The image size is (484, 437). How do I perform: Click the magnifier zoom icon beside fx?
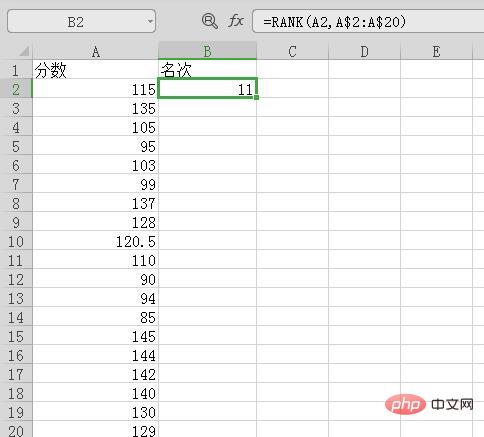(210, 21)
